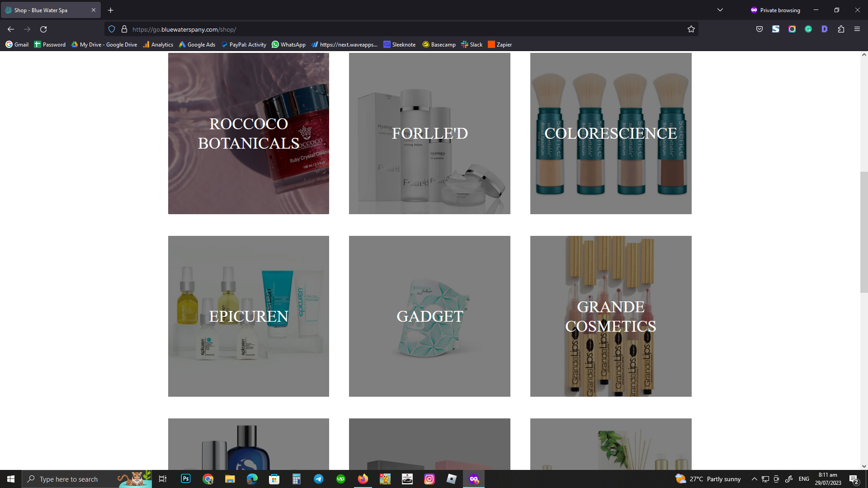Open the extensions puzzle icon
The width and height of the screenshot is (868, 488).
(841, 29)
